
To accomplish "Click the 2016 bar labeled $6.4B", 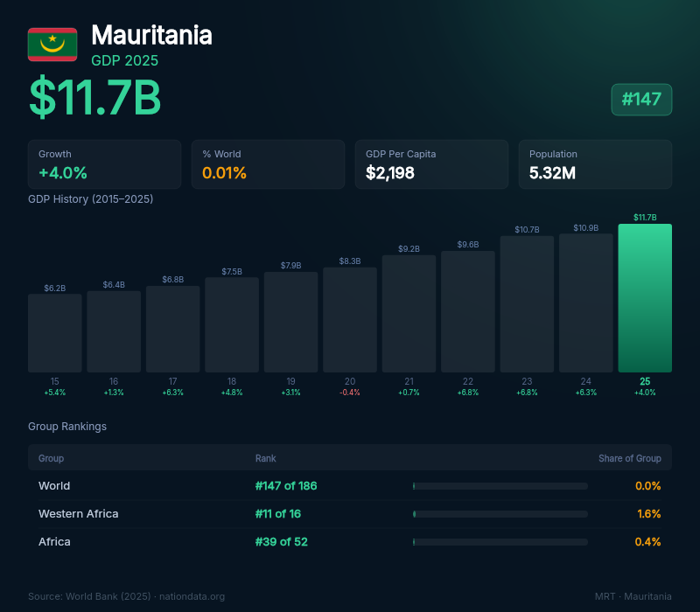I will coord(114,331).
